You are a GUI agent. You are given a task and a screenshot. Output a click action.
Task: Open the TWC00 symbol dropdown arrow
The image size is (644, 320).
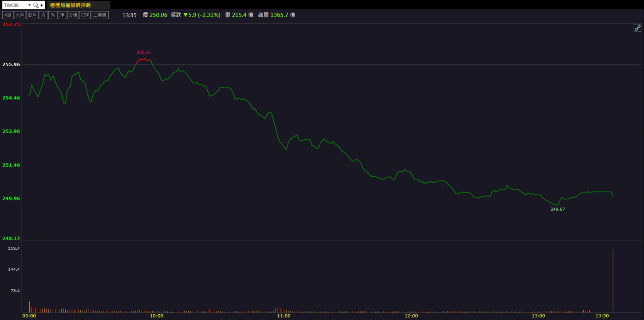click(x=29, y=5)
